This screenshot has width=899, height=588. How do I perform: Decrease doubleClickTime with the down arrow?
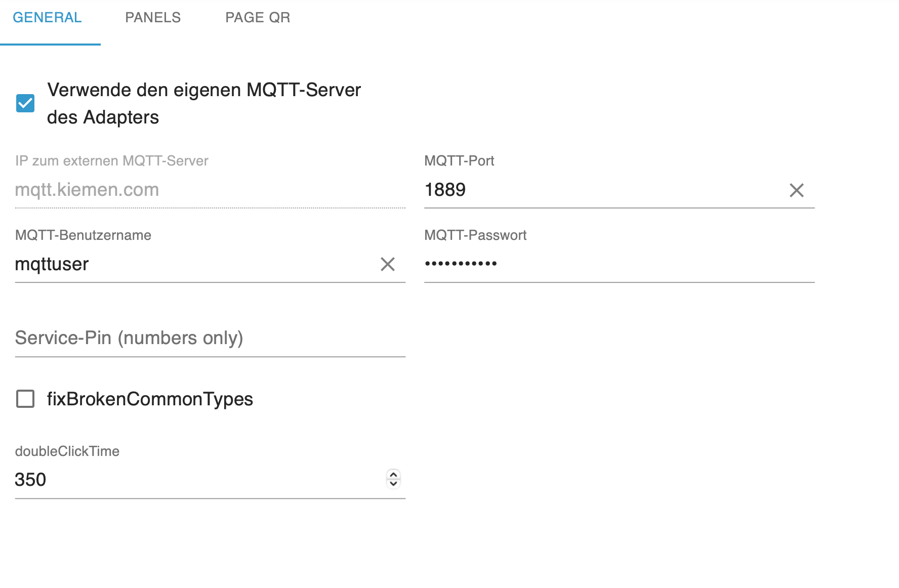coord(393,484)
